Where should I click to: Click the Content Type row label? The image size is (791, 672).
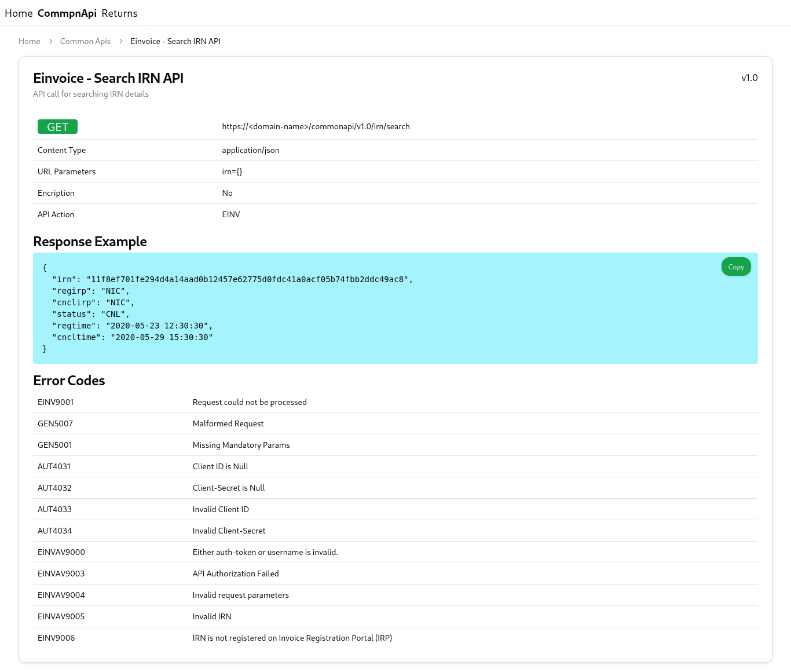point(61,150)
